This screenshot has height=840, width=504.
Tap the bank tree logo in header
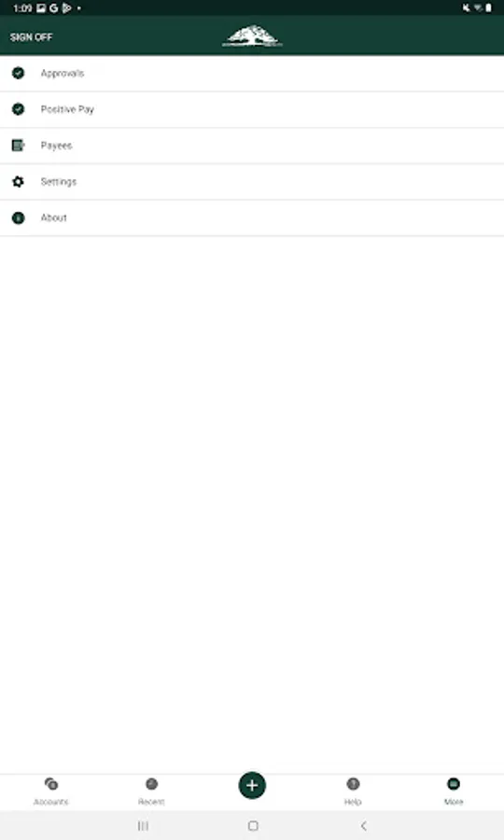252,36
